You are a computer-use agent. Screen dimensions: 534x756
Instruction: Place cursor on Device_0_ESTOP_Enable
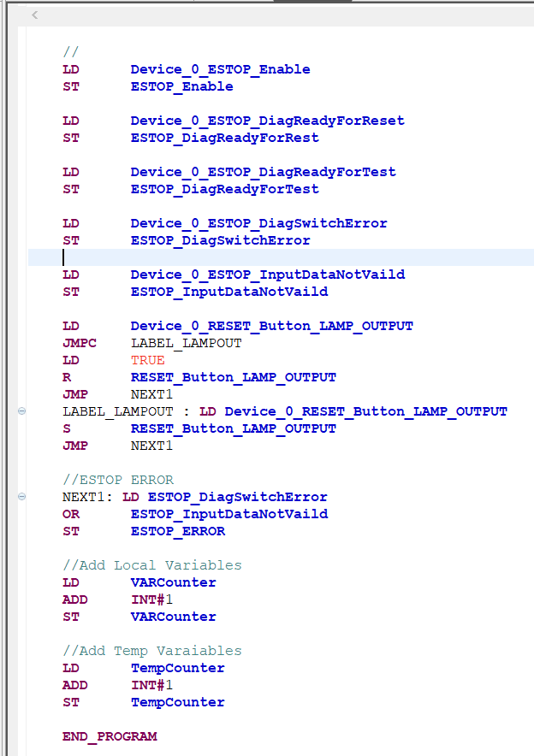click(x=220, y=69)
